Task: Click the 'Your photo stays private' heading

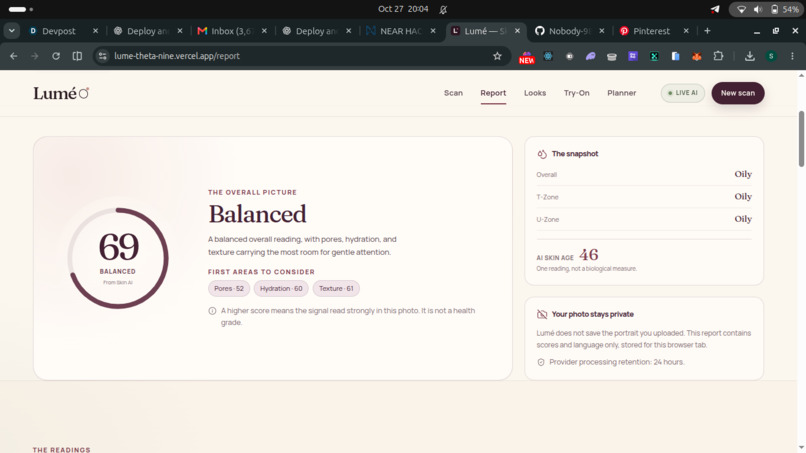Action: coord(592,314)
